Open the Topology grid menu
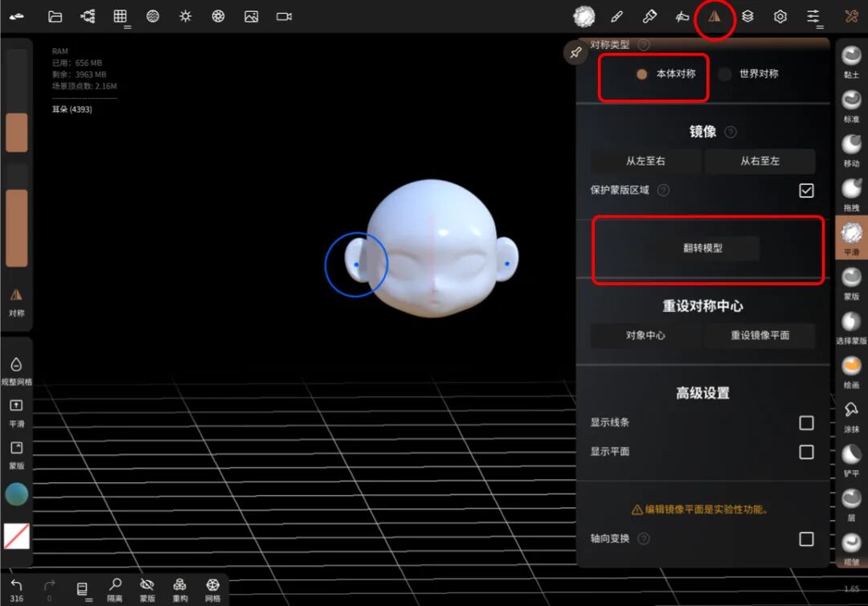Screen dimensions: 868x606 [x=120, y=17]
